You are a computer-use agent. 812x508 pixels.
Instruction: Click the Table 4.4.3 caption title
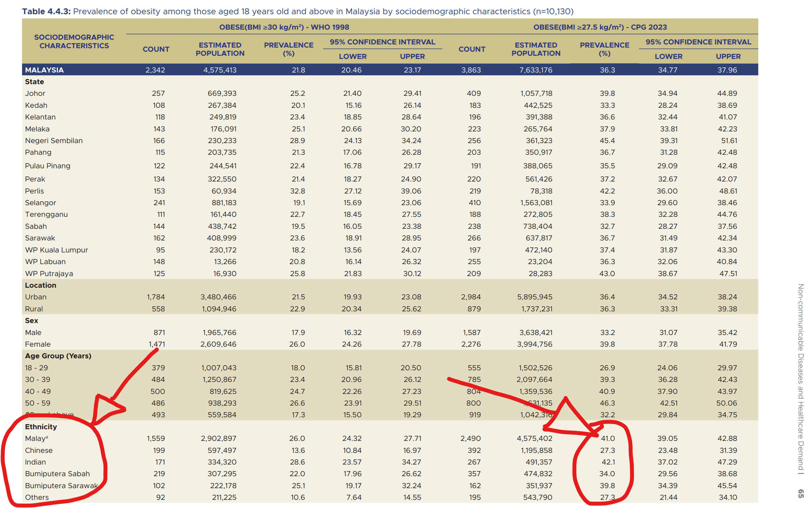pyautogui.click(x=297, y=11)
